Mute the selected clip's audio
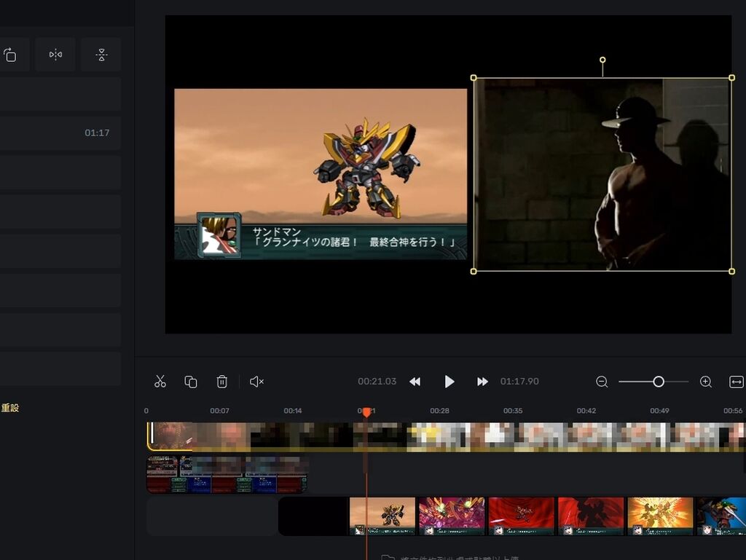 tap(256, 382)
